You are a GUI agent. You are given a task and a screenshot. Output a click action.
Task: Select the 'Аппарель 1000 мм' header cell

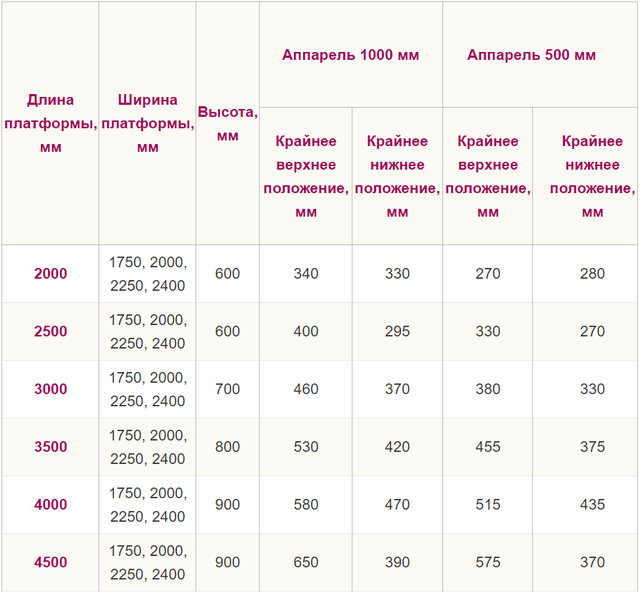pyautogui.click(x=350, y=55)
